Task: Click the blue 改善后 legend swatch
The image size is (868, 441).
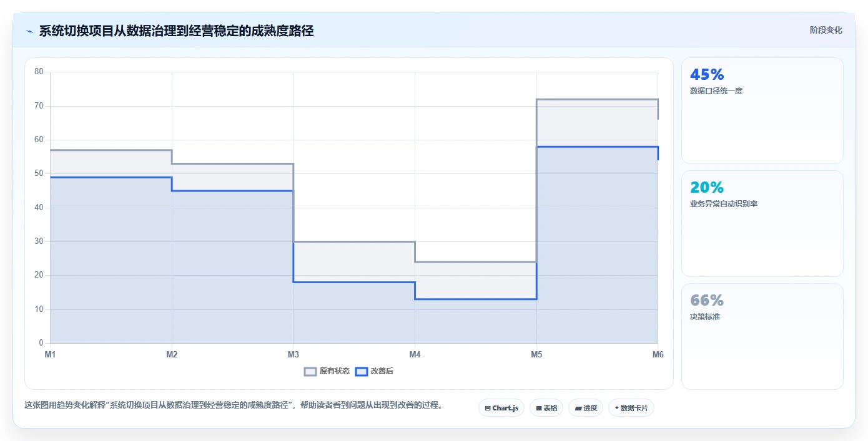Action: (x=361, y=371)
